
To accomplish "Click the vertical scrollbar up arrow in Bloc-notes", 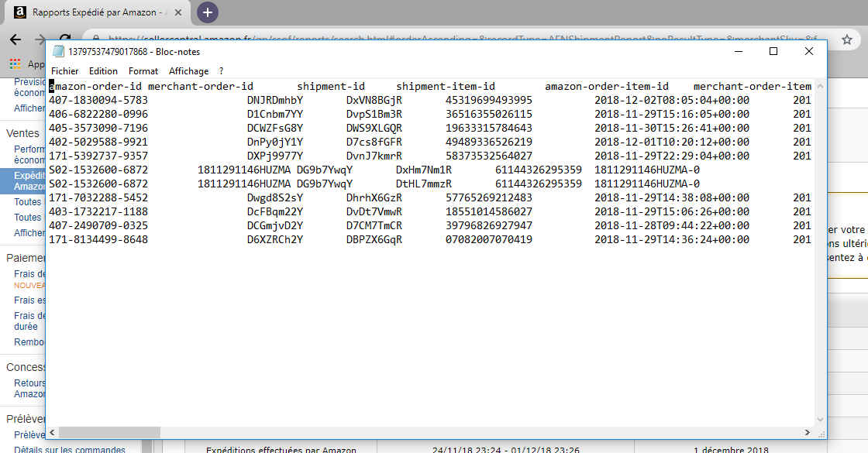I will 821,86.
